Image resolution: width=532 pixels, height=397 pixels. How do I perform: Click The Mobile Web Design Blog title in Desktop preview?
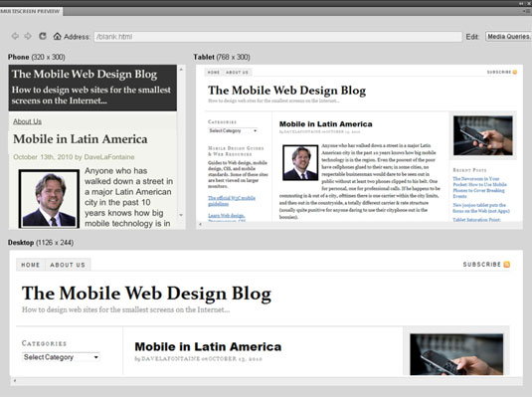click(x=146, y=294)
